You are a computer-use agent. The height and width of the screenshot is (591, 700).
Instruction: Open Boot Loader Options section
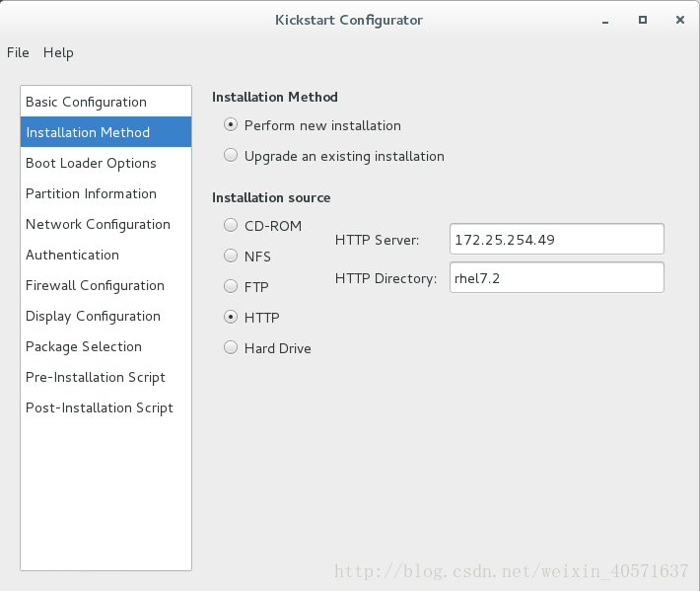[x=105, y=163]
